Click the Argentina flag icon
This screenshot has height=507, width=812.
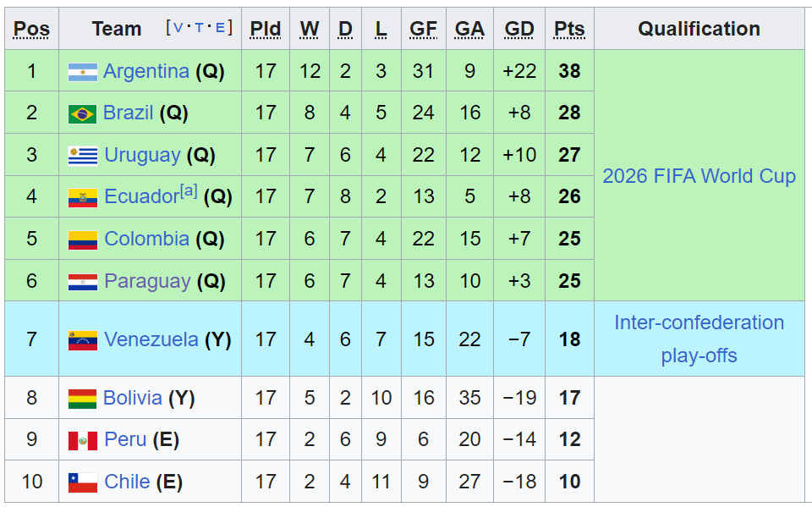(x=83, y=72)
